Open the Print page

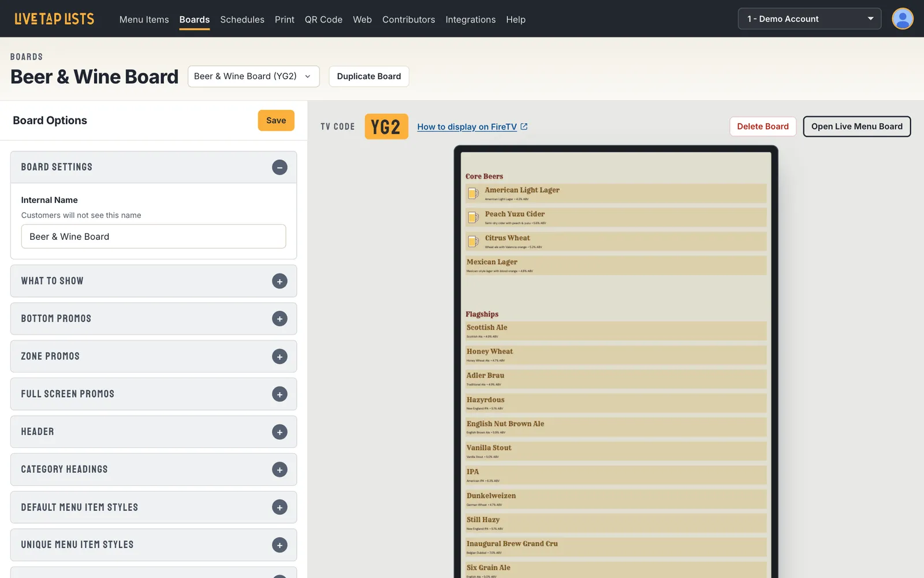tap(285, 20)
